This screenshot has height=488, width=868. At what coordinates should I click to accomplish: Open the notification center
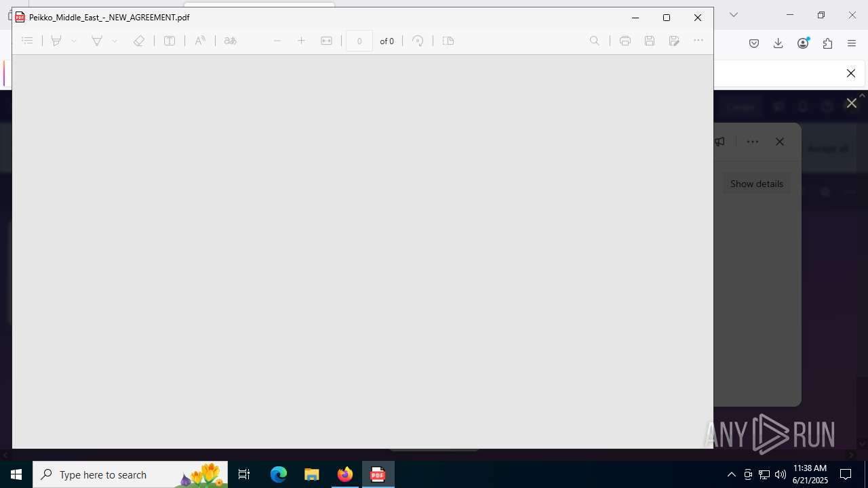(846, 474)
